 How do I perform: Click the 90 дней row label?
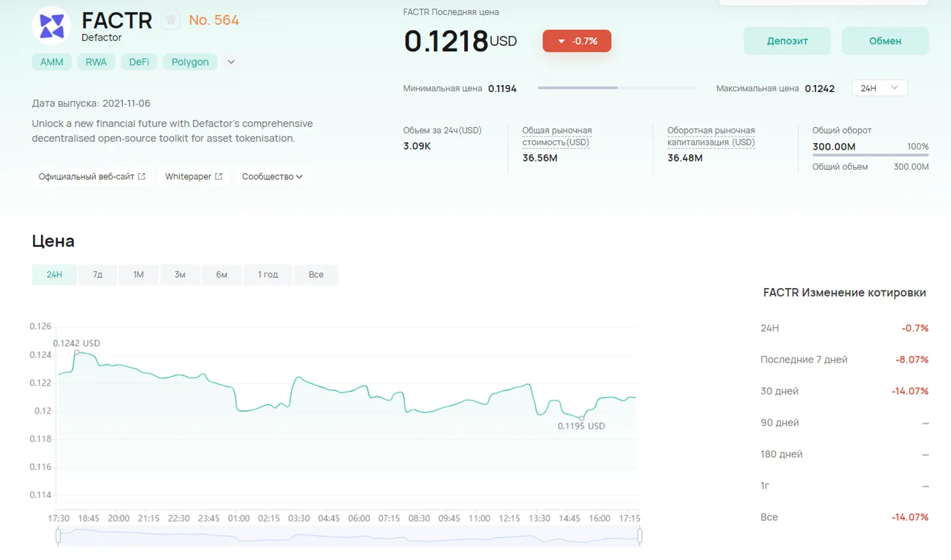point(780,423)
